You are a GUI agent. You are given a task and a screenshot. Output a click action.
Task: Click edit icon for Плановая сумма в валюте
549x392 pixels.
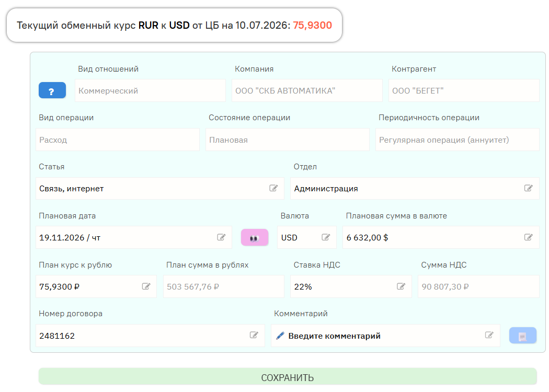coord(528,237)
